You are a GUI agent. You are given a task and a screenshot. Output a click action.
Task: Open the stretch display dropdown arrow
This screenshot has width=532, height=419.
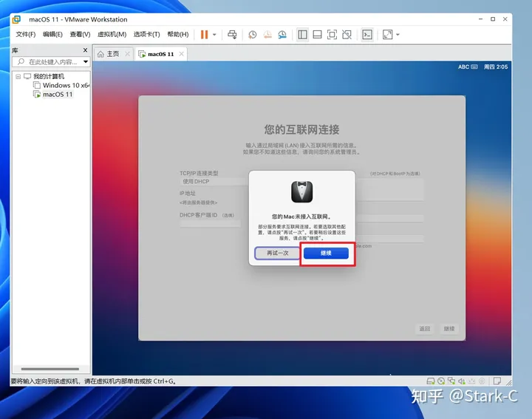click(x=398, y=34)
